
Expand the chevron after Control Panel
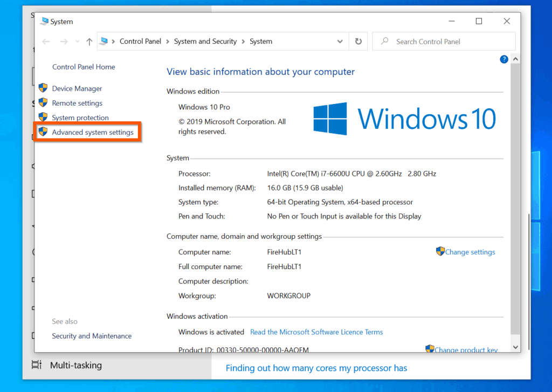[x=168, y=41]
